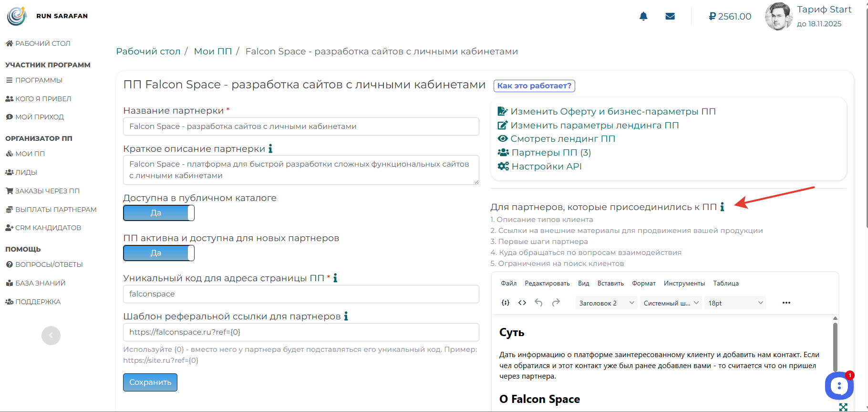Toggle the public catalog availability switch

point(159,213)
